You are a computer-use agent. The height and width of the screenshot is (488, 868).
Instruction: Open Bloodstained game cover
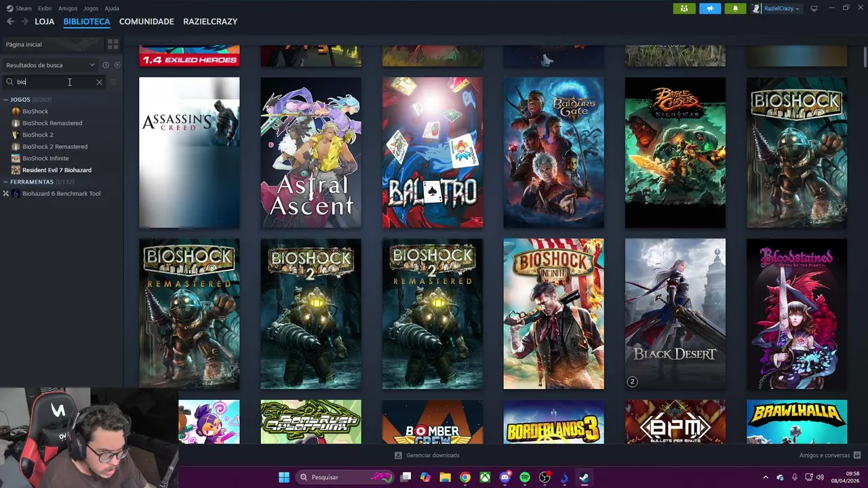(x=797, y=314)
